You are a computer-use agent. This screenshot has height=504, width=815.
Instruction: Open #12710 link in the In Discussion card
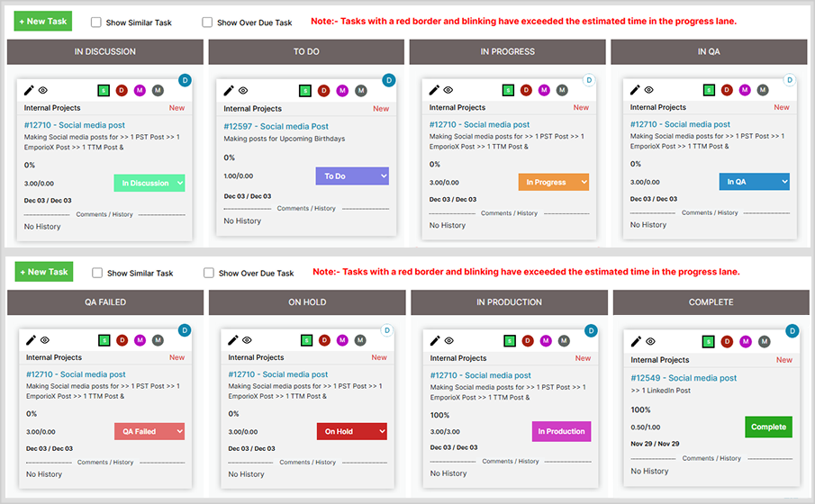(75, 125)
